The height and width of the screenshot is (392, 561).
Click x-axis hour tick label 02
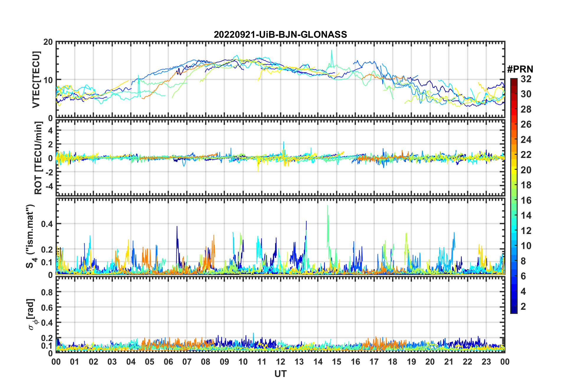pos(93,362)
